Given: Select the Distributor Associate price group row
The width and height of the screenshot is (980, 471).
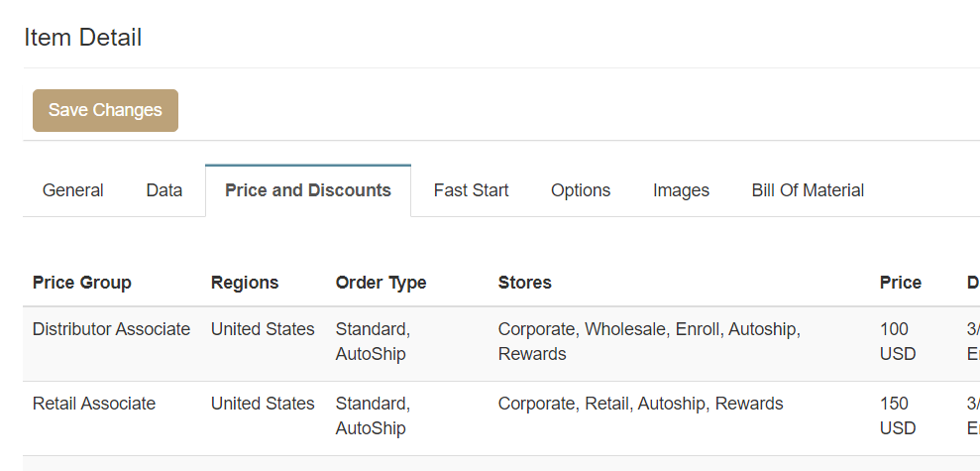Looking at the screenshot, I should point(111,329).
